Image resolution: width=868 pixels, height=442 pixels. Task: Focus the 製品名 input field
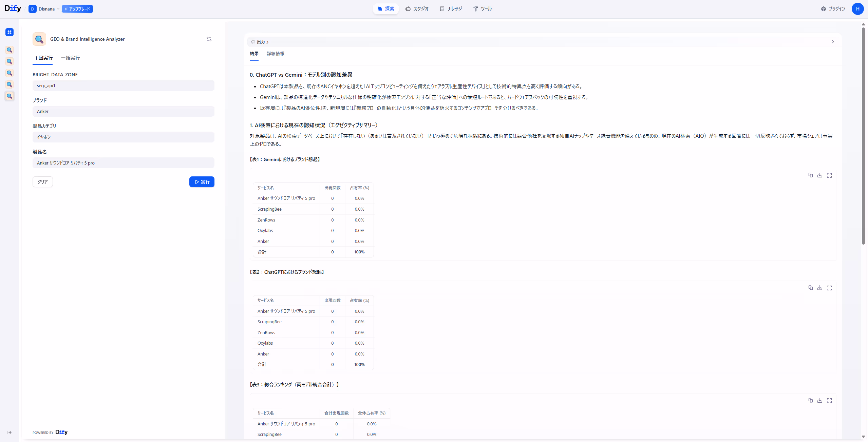tap(124, 163)
